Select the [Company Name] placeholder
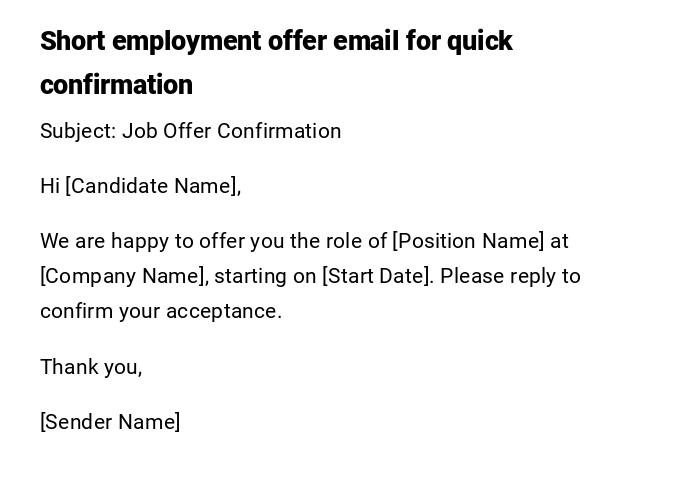Viewport: 700px width, 484px height. [123, 276]
